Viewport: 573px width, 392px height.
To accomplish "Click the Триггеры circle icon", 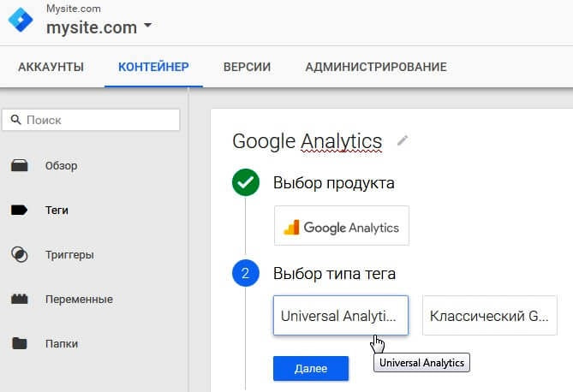I will 20,254.
